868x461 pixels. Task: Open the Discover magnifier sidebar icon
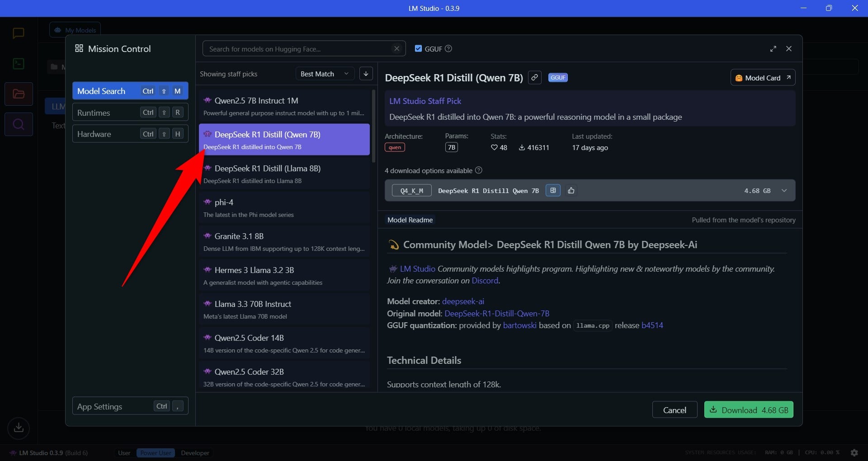[19, 124]
